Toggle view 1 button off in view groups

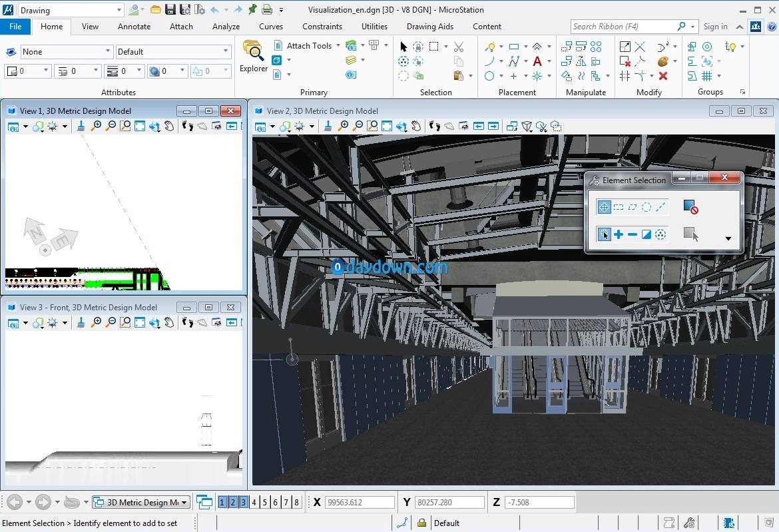(x=222, y=502)
